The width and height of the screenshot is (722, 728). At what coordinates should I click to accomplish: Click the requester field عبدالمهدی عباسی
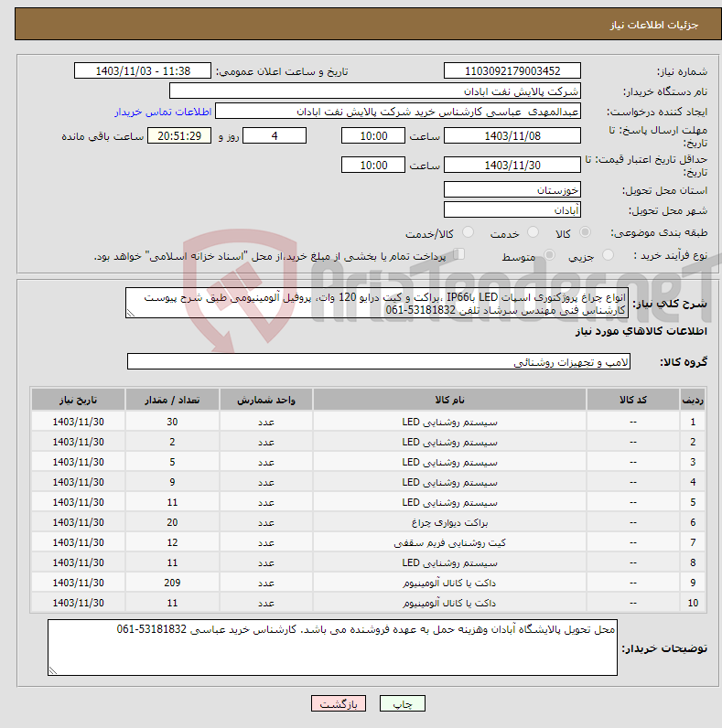(x=398, y=112)
